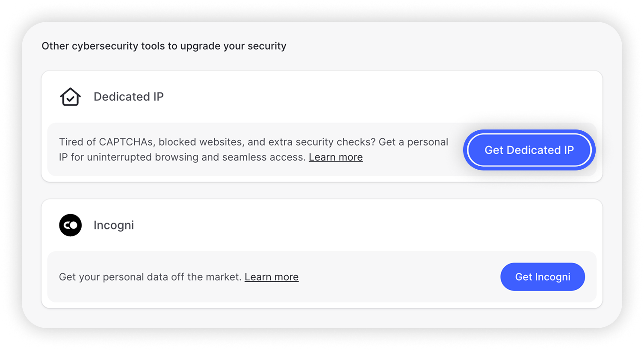Click the Dedicated IP house checkmark icon
The height and width of the screenshot is (350, 644).
(x=71, y=97)
